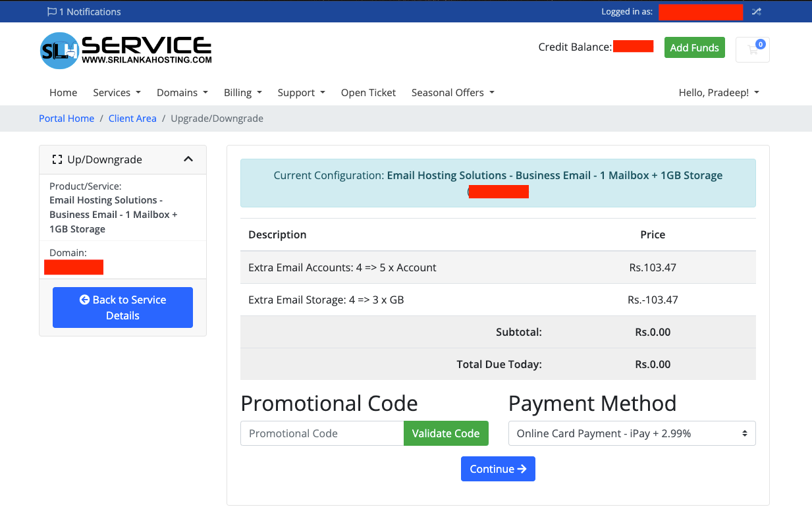Screen dimensions: 812x509
Task: Expand Seasonal Offers menu
Action: [x=452, y=93]
